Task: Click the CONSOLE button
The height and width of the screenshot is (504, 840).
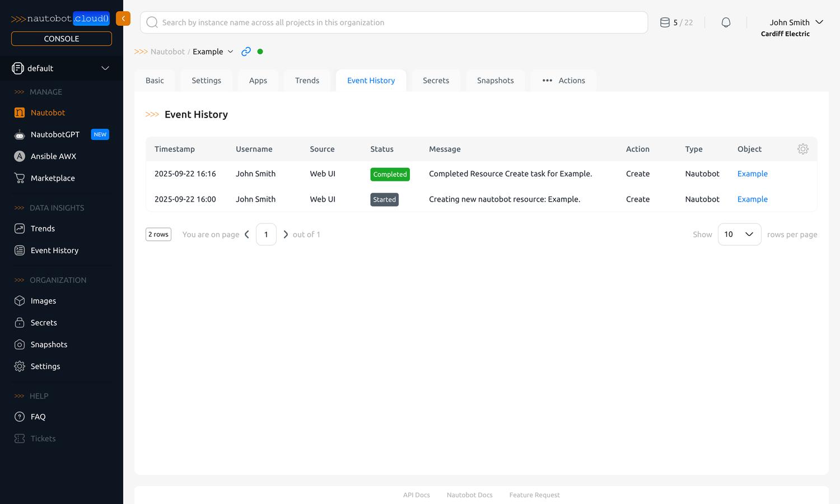Action: 61,38
